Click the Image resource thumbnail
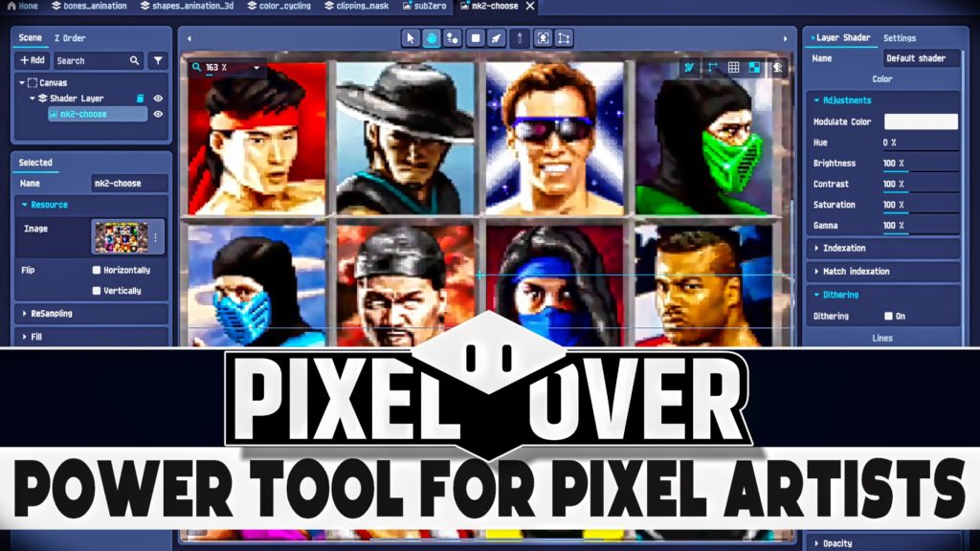The image size is (980, 551). (122, 237)
